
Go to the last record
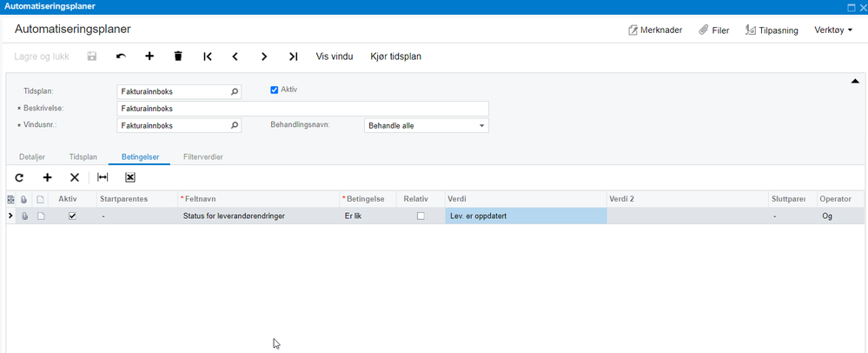coord(294,56)
